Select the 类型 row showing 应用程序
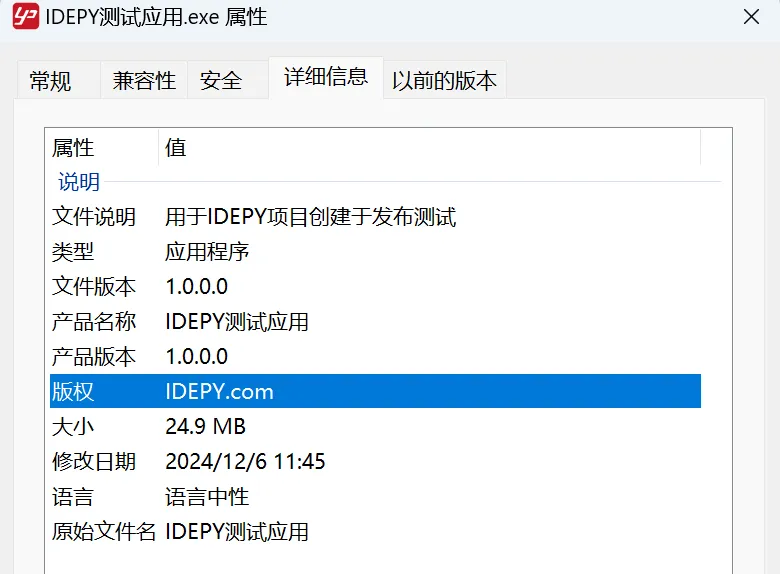The width and height of the screenshot is (780, 574). [375, 252]
